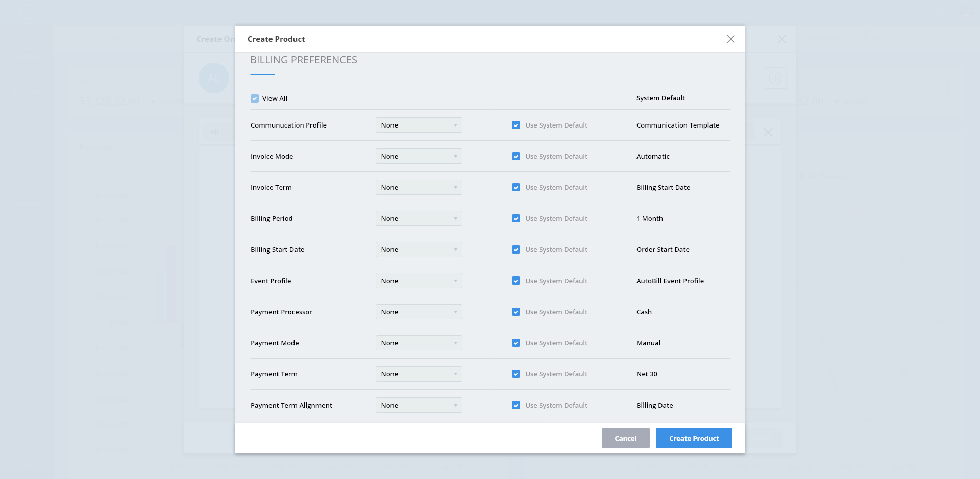This screenshot has width=980, height=479.
Task: Open the Communication Profile dropdown
Action: pos(419,125)
